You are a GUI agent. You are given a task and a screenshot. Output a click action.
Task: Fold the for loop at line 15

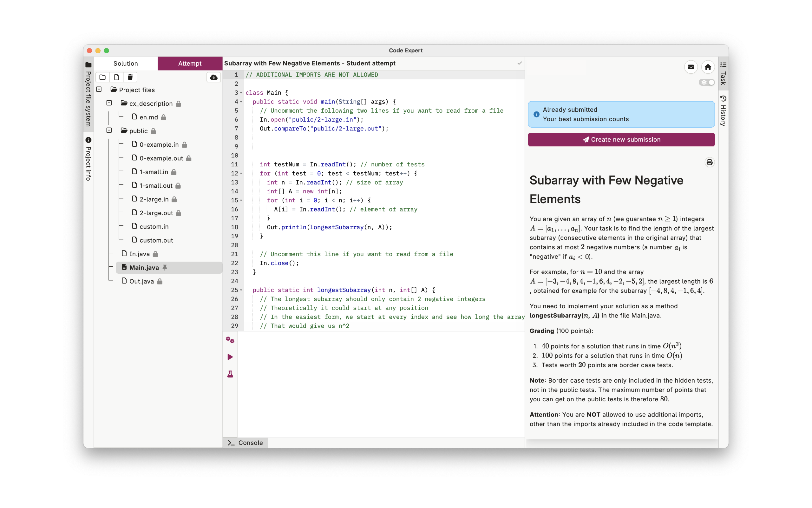pyautogui.click(x=241, y=201)
